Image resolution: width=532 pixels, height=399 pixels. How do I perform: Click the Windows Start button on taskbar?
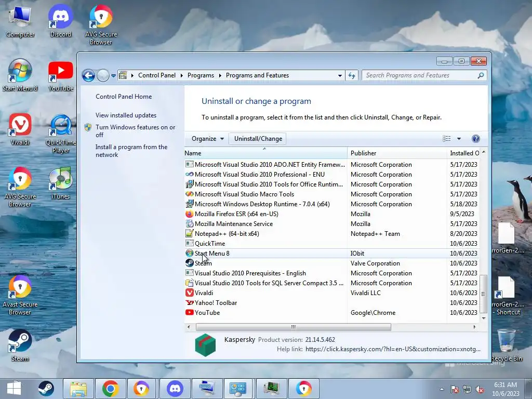(x=14, y=389)
